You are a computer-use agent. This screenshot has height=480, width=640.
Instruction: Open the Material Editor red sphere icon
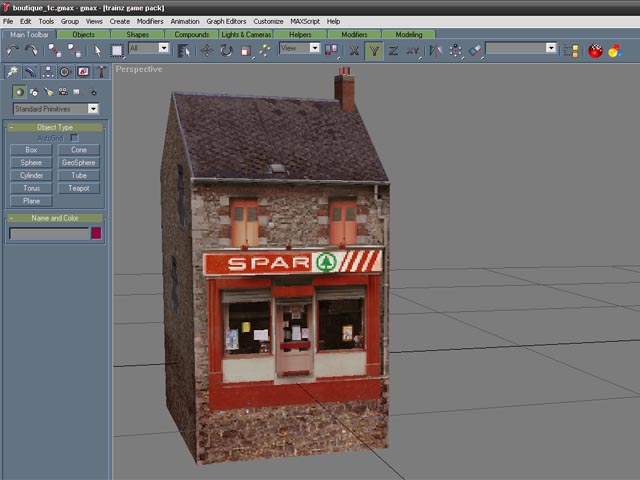coord(596,49)
